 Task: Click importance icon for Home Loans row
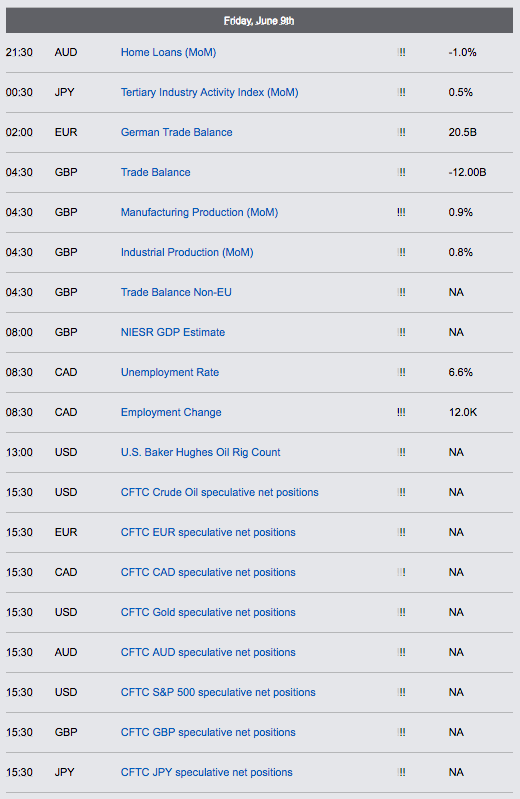pyautogui.click(x=401, y=52)
